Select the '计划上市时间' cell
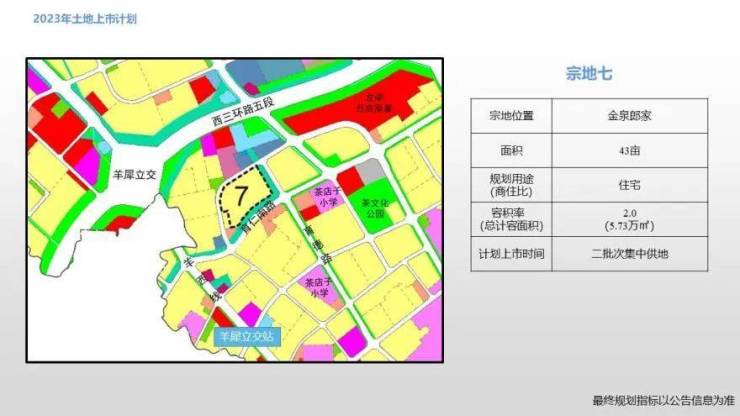Image resolution: width=740 pixels, height=416 pixels. (x=511, y=254)
